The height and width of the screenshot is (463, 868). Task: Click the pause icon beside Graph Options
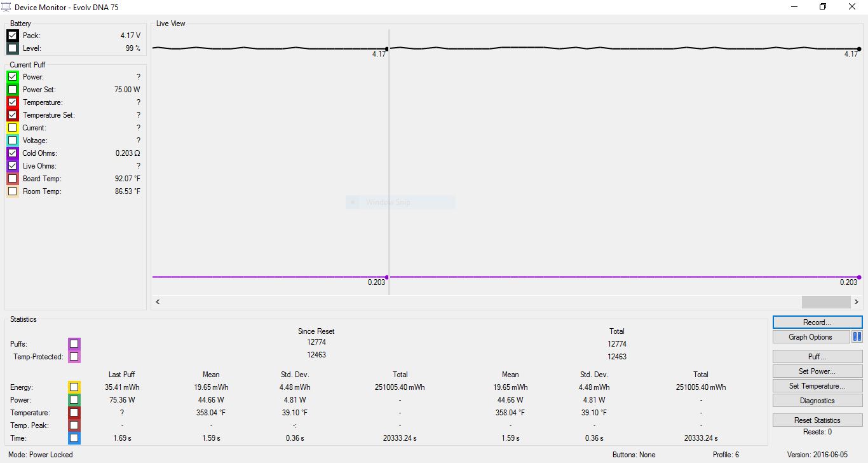857,337
